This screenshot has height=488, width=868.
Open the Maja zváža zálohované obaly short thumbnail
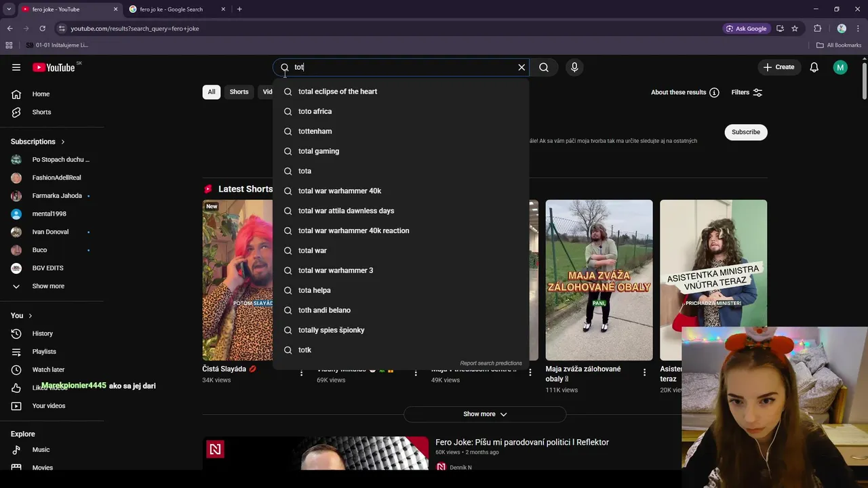[599, 280]
